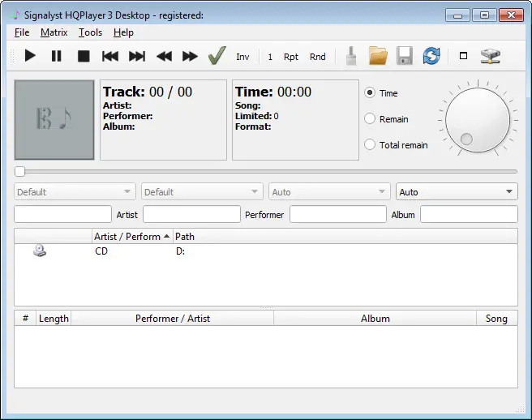Click the unlabeled search field left of Artist
532x420 pixels.
[x=62, y=214]
